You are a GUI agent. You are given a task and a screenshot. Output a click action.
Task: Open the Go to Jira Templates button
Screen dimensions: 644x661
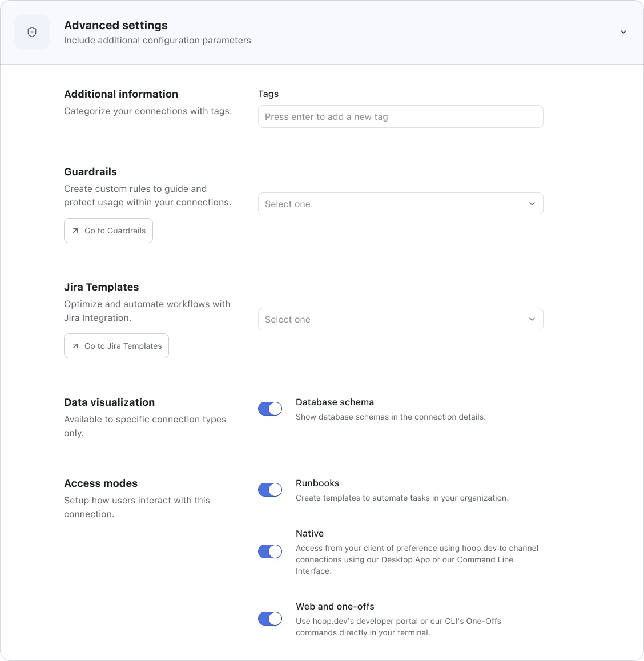(x=116, y=346)
